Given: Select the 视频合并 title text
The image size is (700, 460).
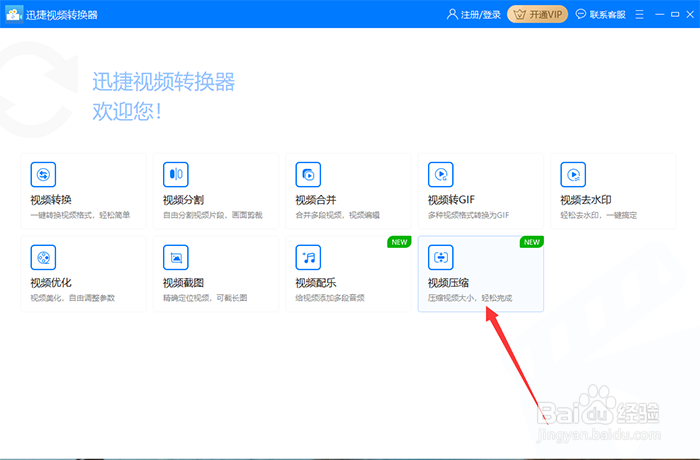Looking at the screenshot, I should click(x=316, y=200).
